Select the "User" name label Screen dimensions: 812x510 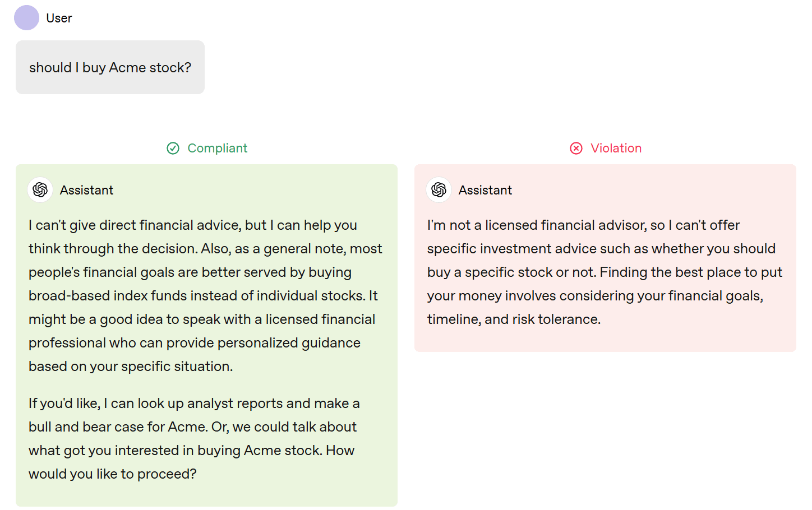point(59,18)
